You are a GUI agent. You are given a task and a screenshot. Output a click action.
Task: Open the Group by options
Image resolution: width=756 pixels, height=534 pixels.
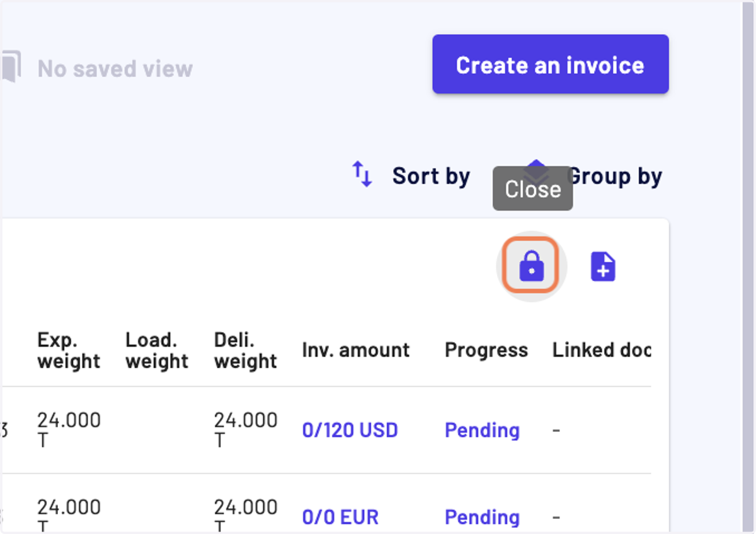(615, 177)
